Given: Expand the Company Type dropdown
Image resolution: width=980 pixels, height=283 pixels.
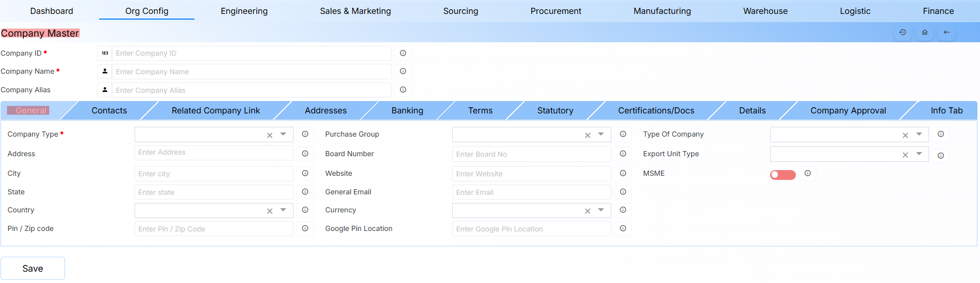Looking at the screenshot, I should point(283,135).
